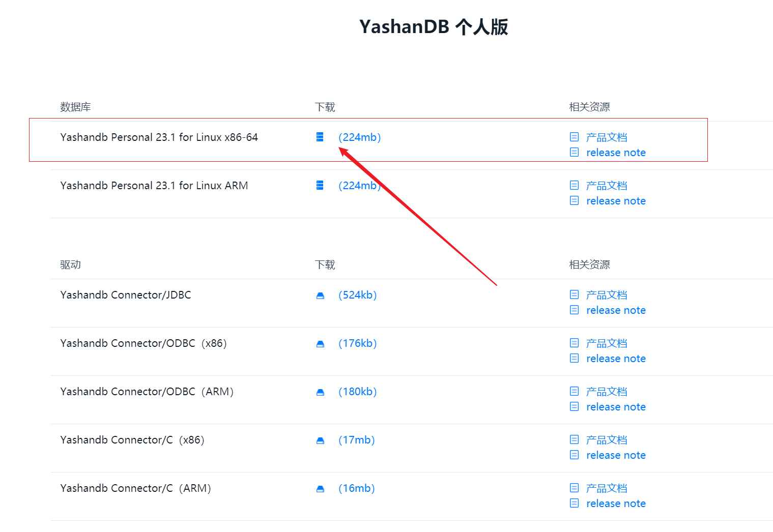Open release note link for Linux x86-64
The image size is (773, 532).
616,153
